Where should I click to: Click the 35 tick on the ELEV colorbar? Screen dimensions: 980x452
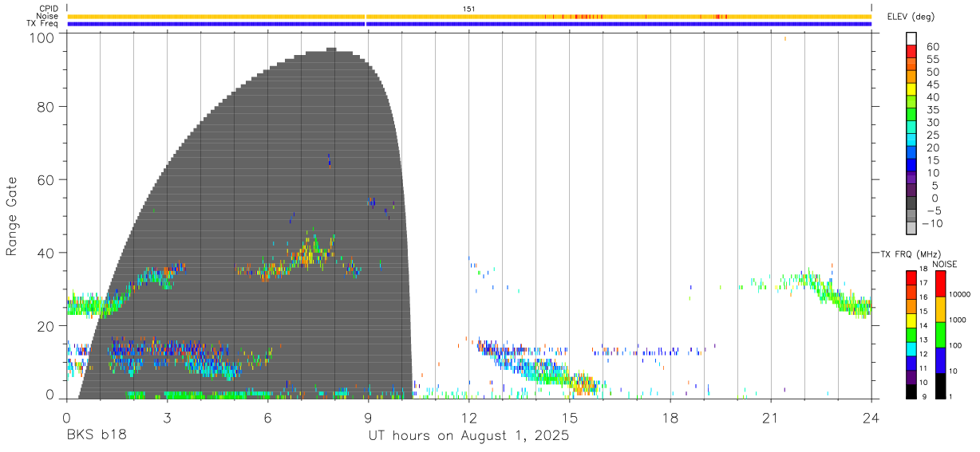932,110
